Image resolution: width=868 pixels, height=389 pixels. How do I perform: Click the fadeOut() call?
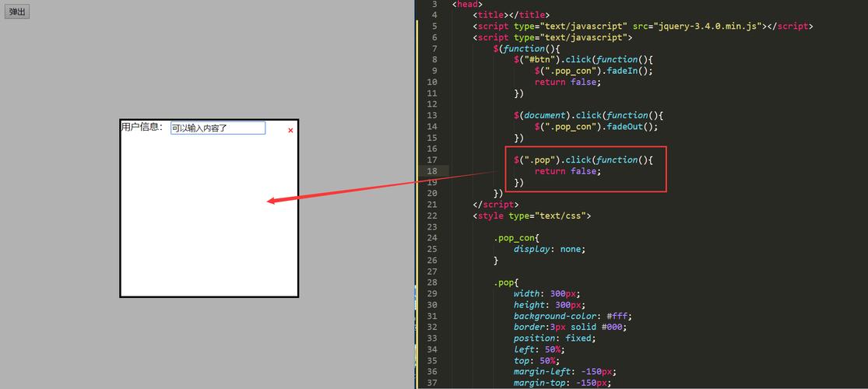[630, 126]
